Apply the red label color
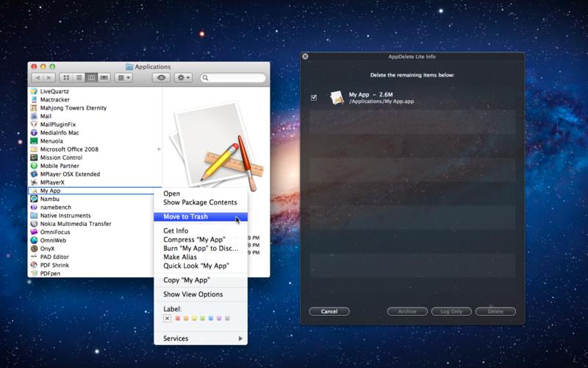This screenshot has width=588, height=368. tap(178, 319)
